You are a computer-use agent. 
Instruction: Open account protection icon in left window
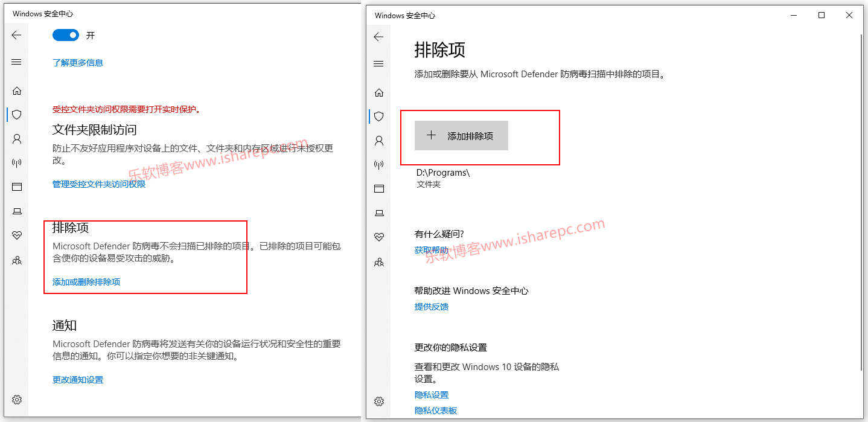point(17,139)
